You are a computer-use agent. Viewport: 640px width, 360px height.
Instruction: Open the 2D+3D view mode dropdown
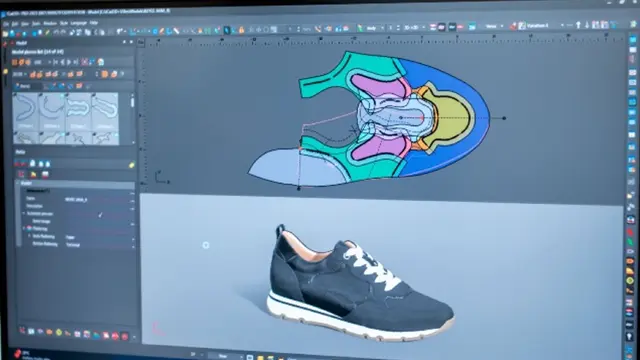pos(413,28)
